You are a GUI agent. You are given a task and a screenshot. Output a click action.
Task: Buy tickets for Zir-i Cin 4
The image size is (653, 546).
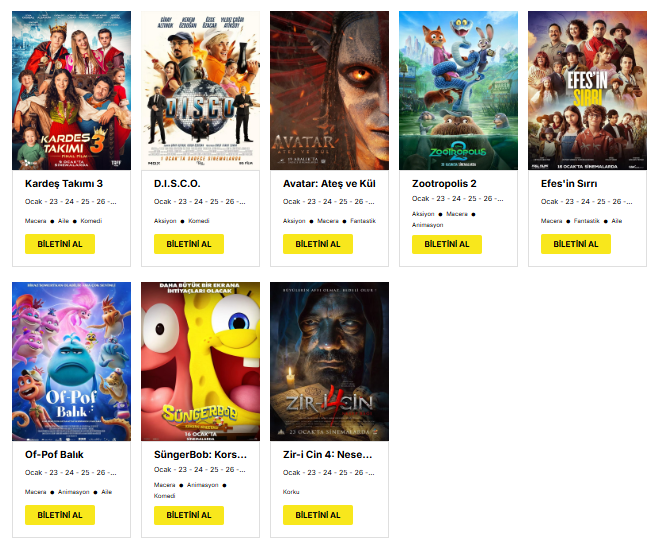(x=318, y=515)
